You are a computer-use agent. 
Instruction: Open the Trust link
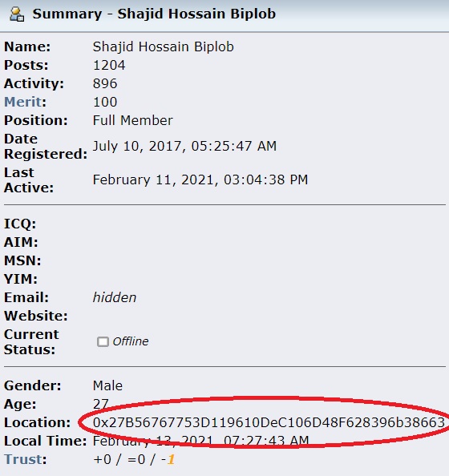(23, 459)
